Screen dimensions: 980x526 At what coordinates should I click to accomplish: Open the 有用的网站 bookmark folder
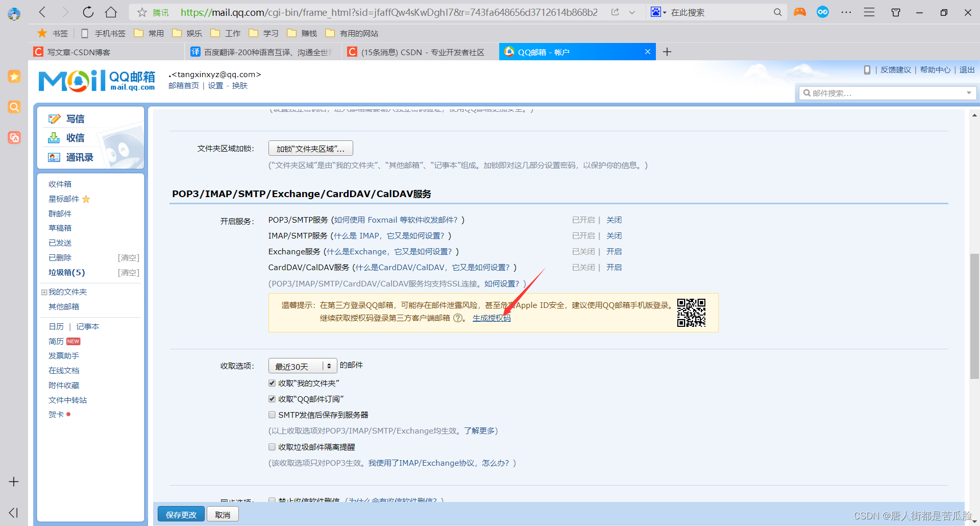click(352, 33)
